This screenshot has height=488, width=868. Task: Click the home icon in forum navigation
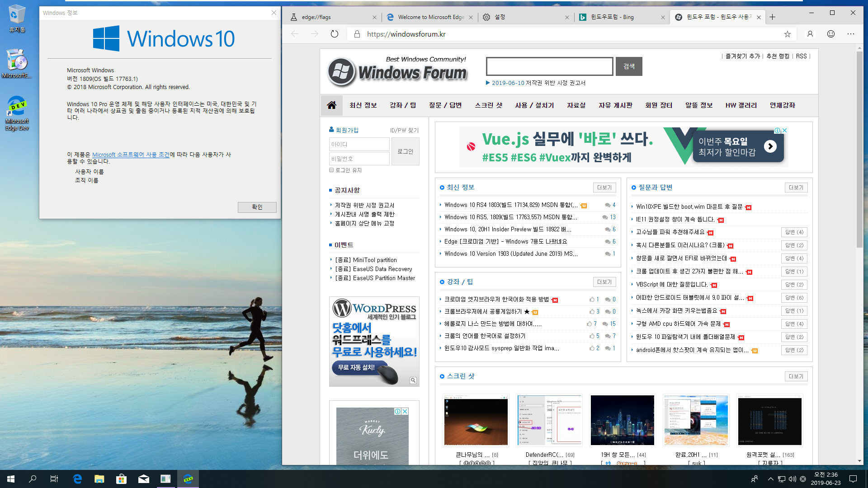331,105
